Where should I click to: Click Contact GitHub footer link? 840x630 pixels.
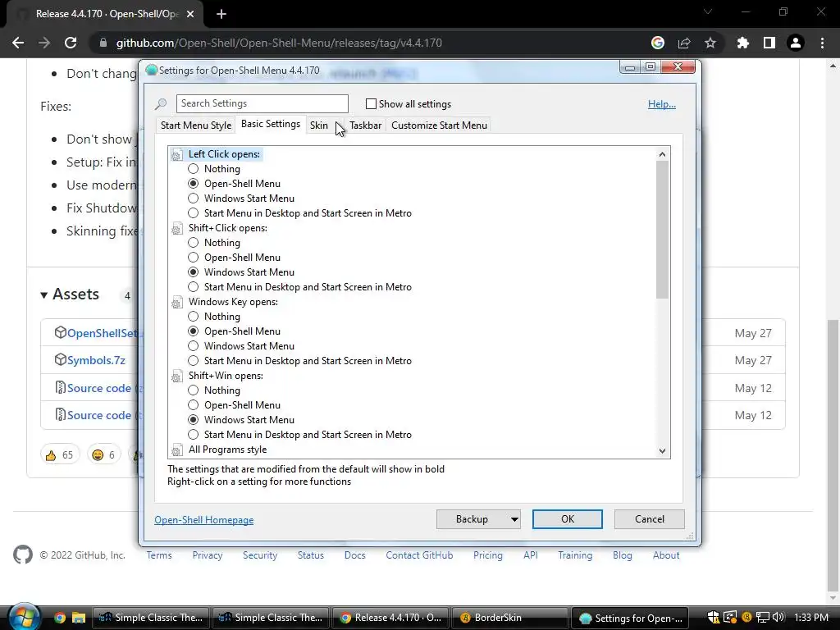tap(419, 555)
